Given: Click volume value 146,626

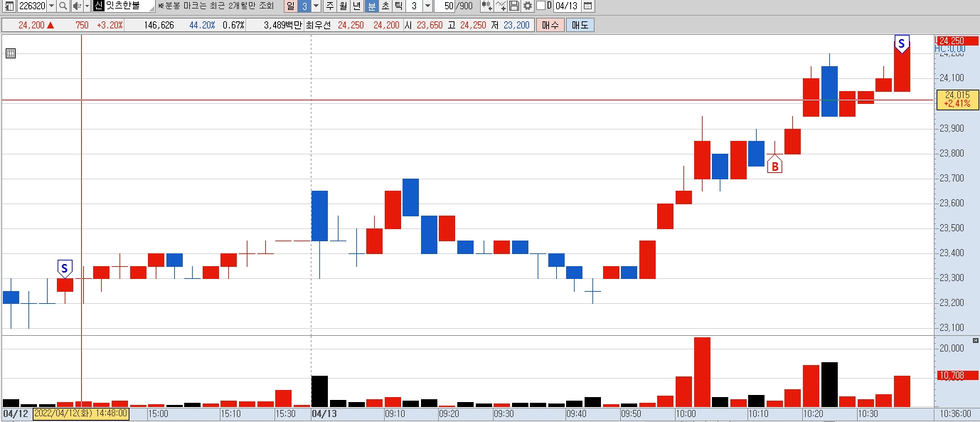Looking at the screenshot, I should [x=159, y=25].
